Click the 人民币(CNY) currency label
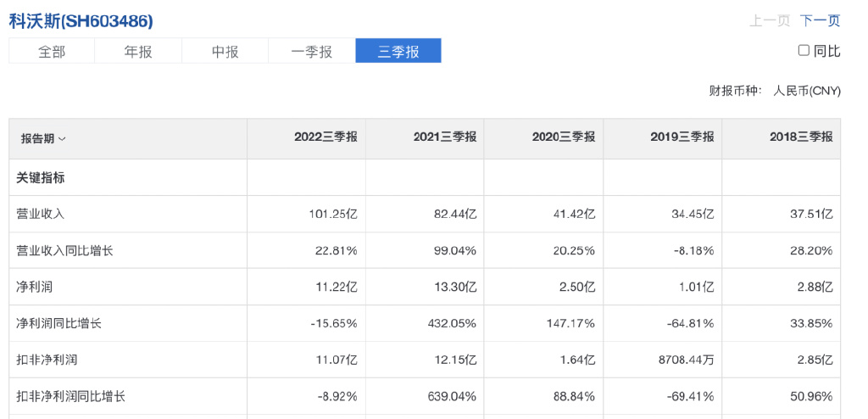Screen dimensions: 868x419 [x=806, y=90]
